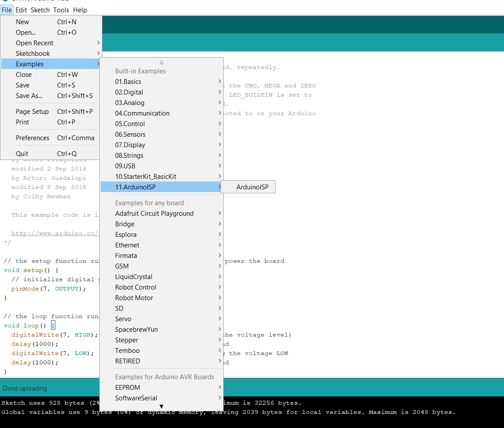Expand the 01.Basics examples
Screen dimensions: 504x428
click(x=162, y=82)
